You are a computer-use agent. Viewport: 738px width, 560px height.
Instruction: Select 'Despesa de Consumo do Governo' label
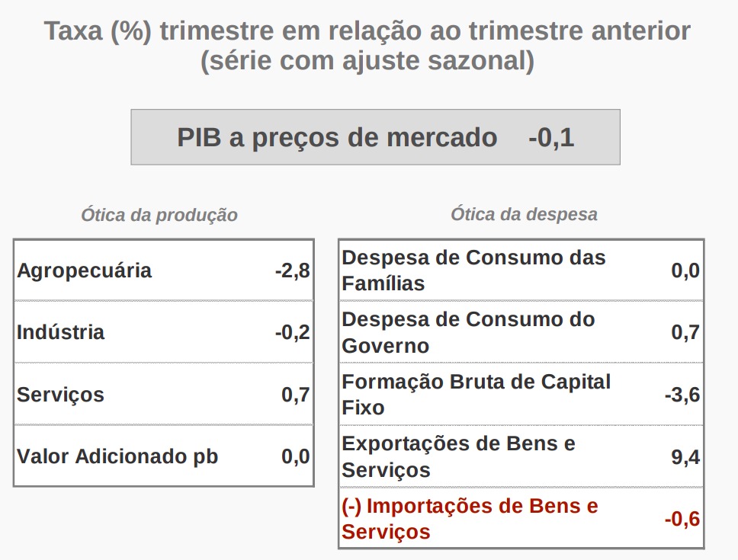(468, 332)
